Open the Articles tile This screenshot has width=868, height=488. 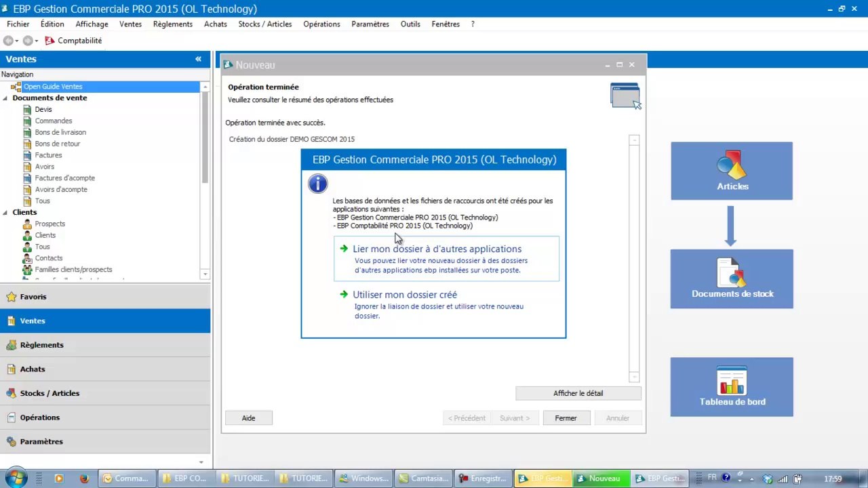click(x=732, y=171)
